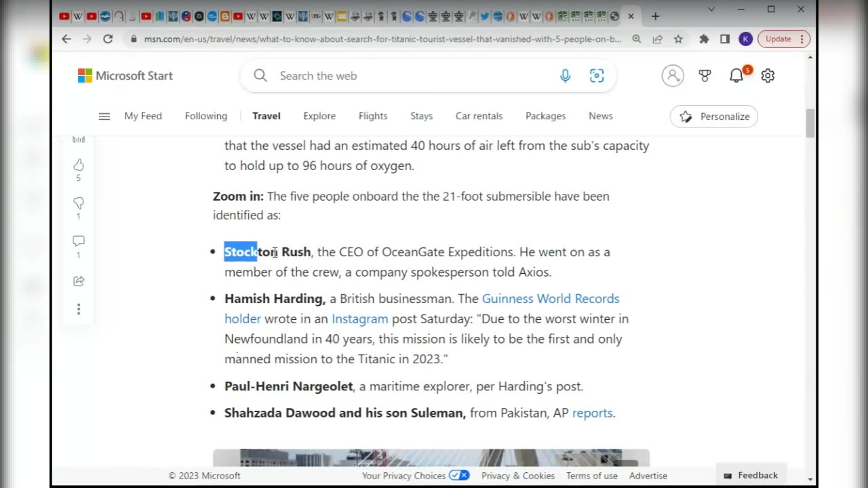Image resolution: width=868 pixels, height=488 pixels.
Task: Open the tab search dropdown chevron
Action: [711, 9]
